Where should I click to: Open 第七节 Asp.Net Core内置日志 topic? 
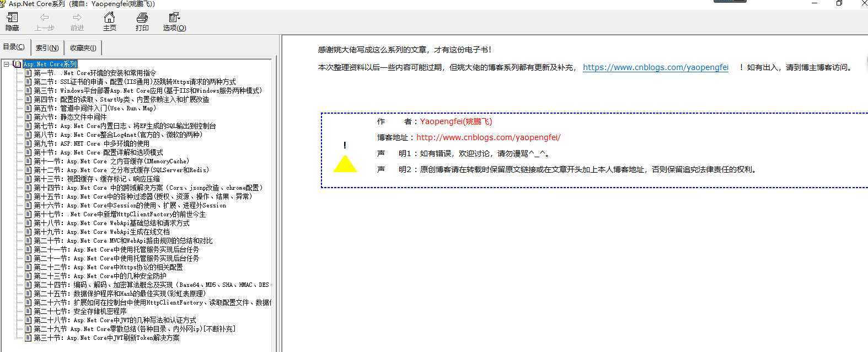click(x=125, y=126)
